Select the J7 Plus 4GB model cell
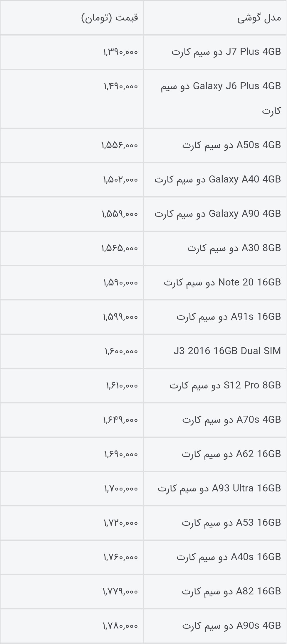Viewport: 287px width, 644px height. (226, 52)
